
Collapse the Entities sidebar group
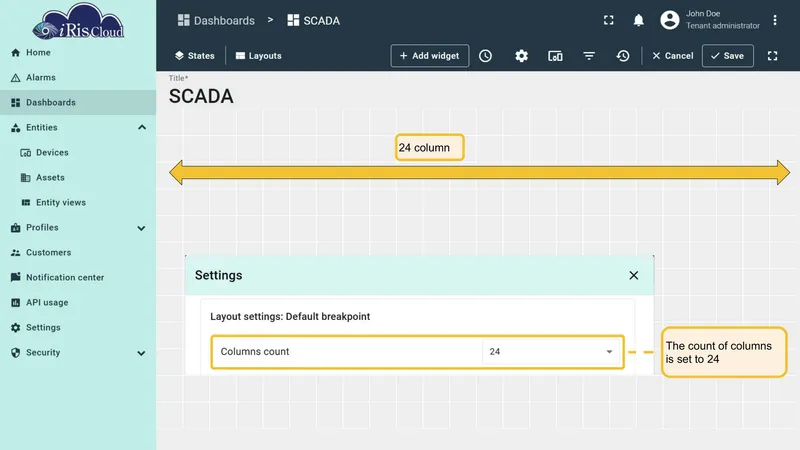pyautogui.click(x=142, y=128)
